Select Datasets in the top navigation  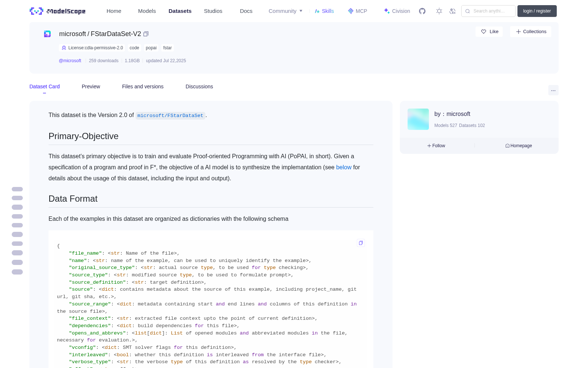[180, 11]
